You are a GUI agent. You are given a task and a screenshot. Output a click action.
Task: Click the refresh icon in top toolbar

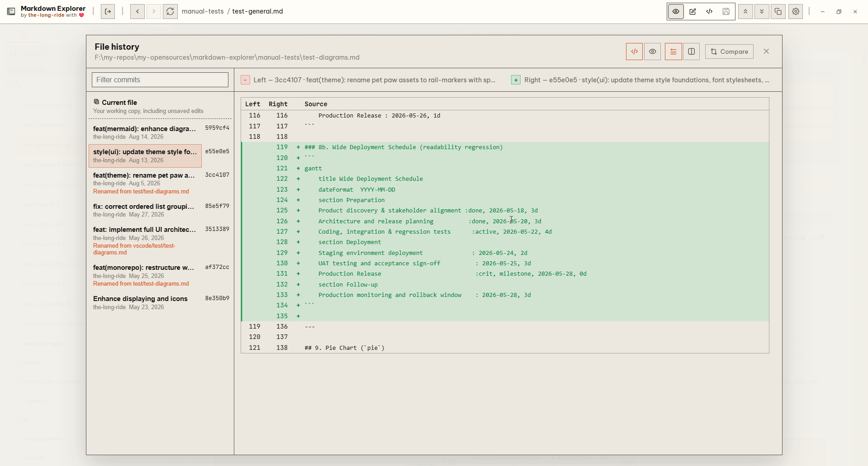170,11
